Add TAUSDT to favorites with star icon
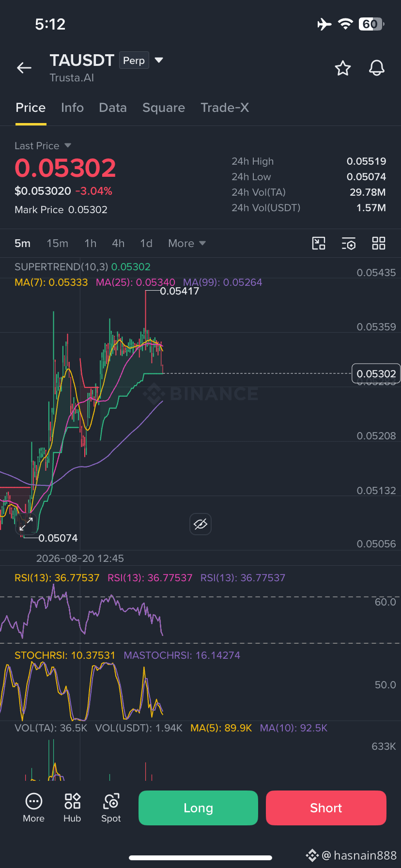Image resolution: width=401 pixels, height=868 pixels. tap(343, 68)
